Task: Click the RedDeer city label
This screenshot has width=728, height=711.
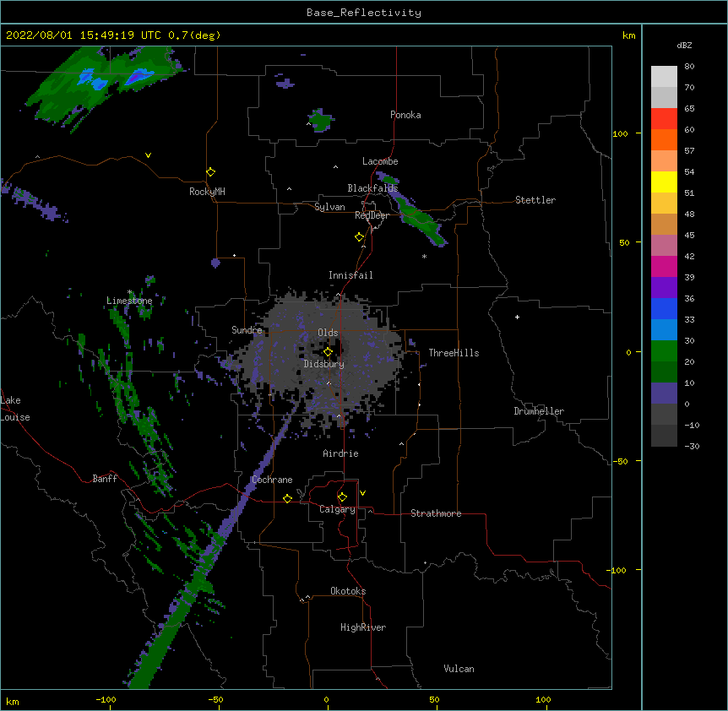Action: pyautogui.click(x=372, y=215)
